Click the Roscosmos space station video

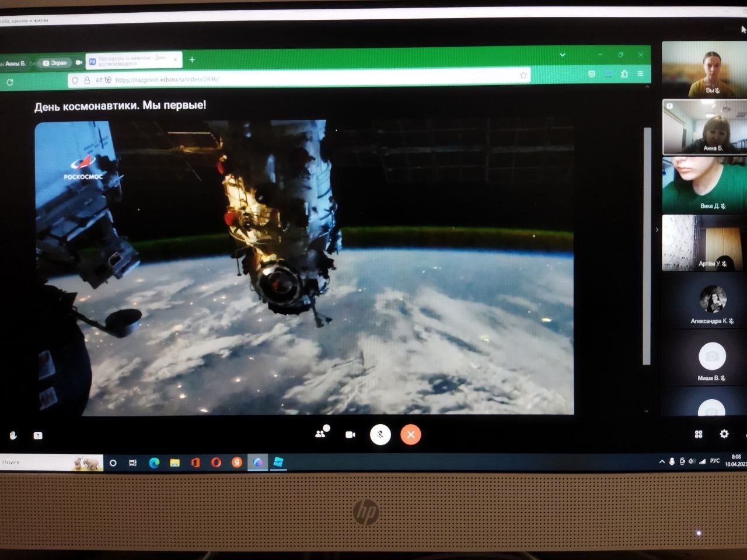coord(305,267)
